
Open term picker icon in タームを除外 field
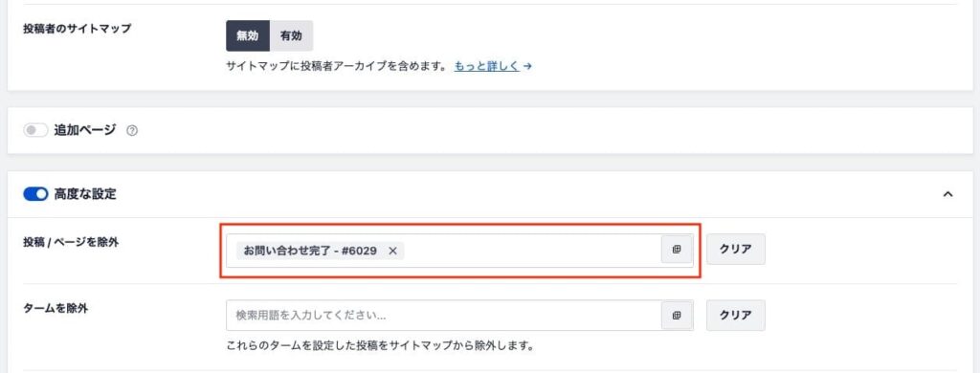pos(677,316)
